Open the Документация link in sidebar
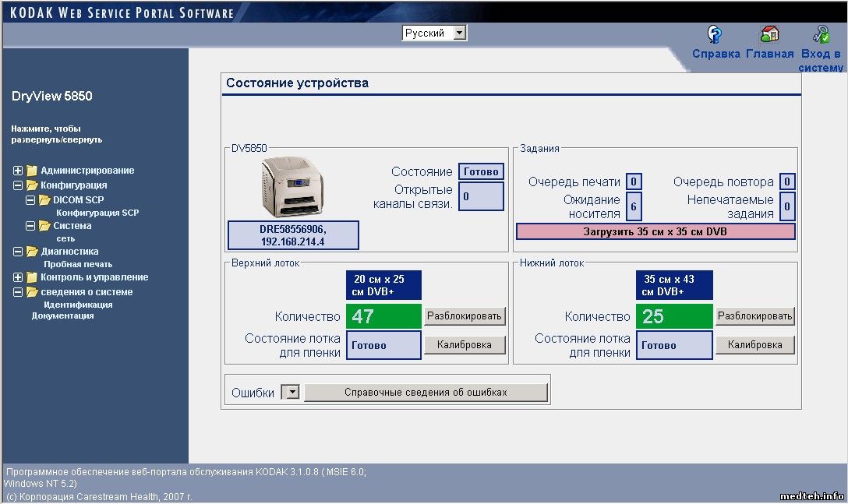The width and height of the screenshot is (848, 504). pyautogui.click(x=62, y=315)
